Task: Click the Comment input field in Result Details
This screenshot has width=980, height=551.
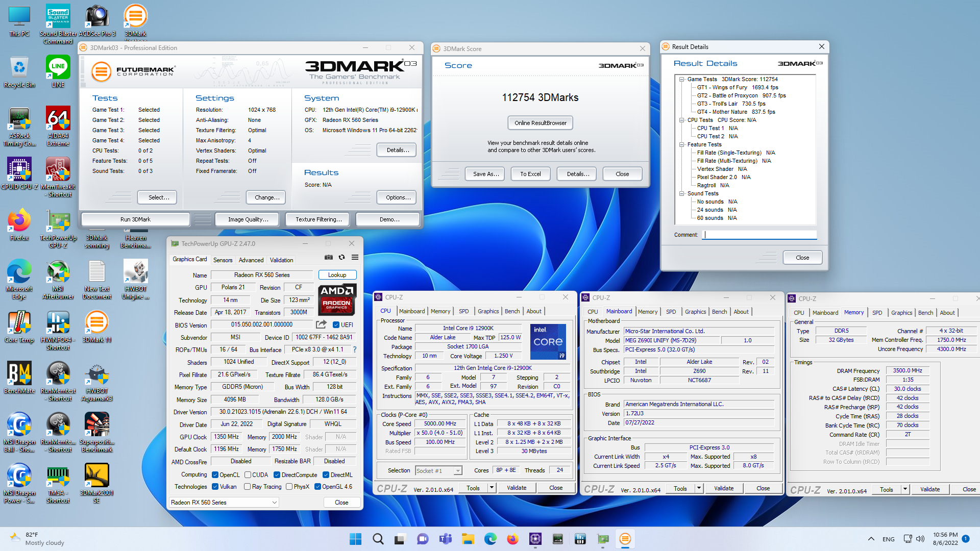Action: pyautogui.click(x=760, y=235)
